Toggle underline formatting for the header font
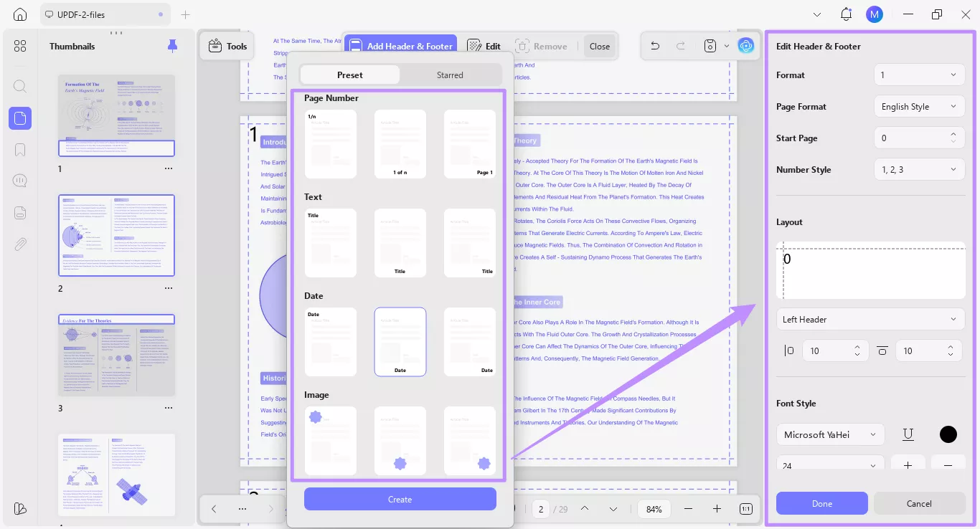 [908, 434]
